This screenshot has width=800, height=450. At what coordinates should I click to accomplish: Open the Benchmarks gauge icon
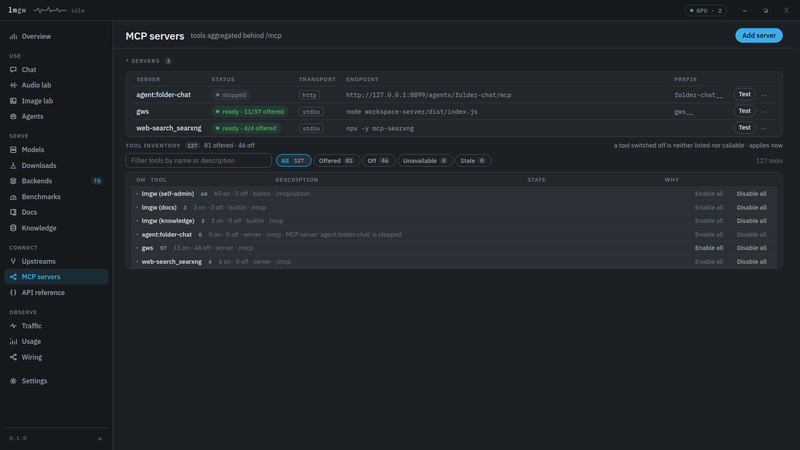(x=13, y=196)
